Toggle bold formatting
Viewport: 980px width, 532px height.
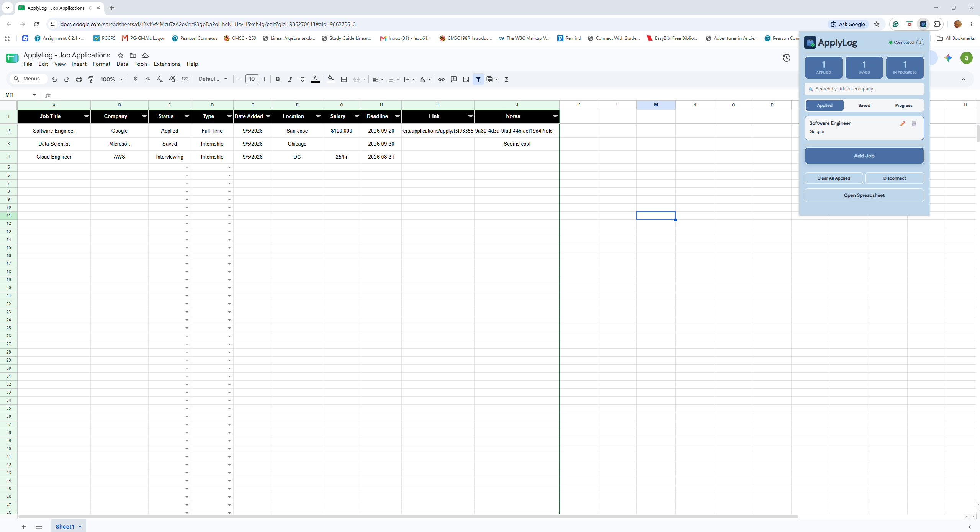(x=278, y=79)
